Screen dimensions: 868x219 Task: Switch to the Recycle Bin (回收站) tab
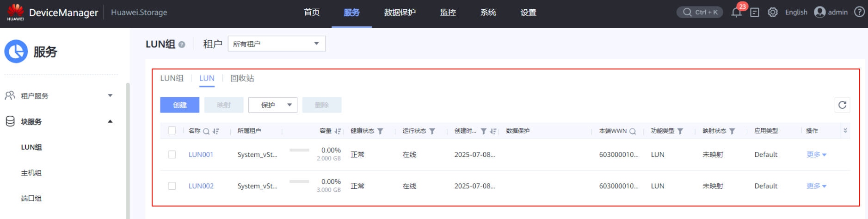tap(242, 78)
